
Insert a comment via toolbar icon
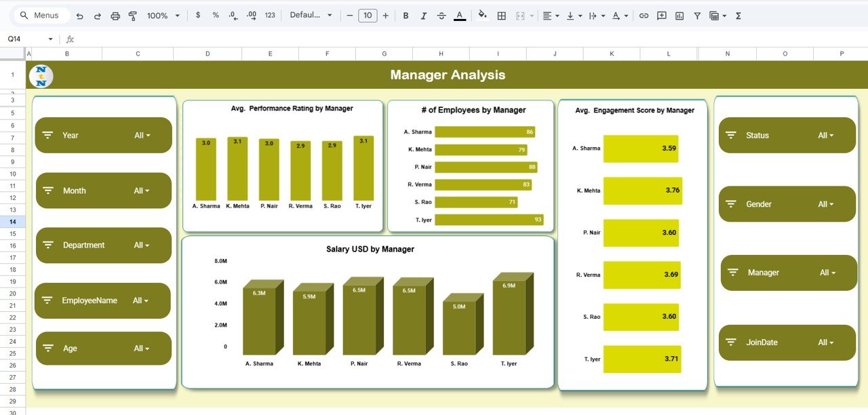click(x=660, y=15)
